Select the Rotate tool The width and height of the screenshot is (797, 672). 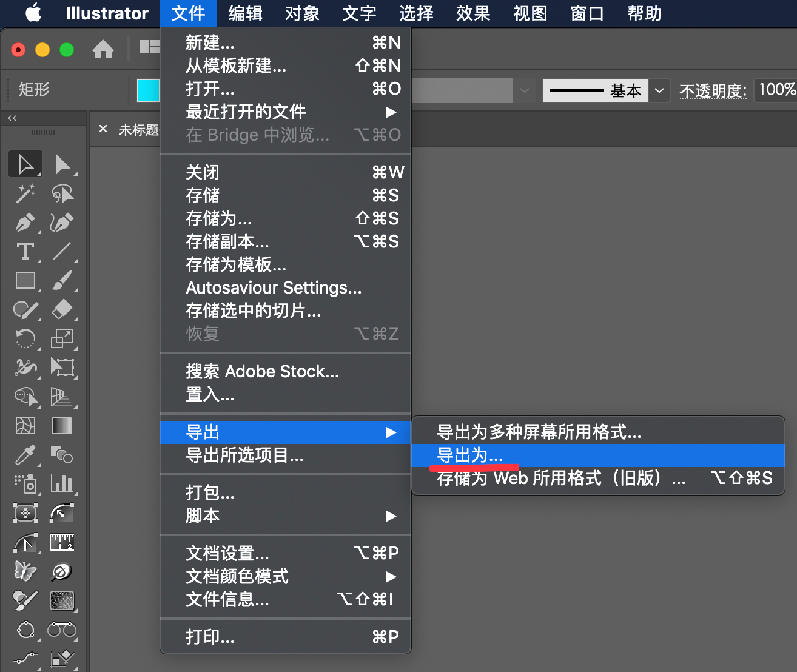pyautogui.click(x=25, y=338)
